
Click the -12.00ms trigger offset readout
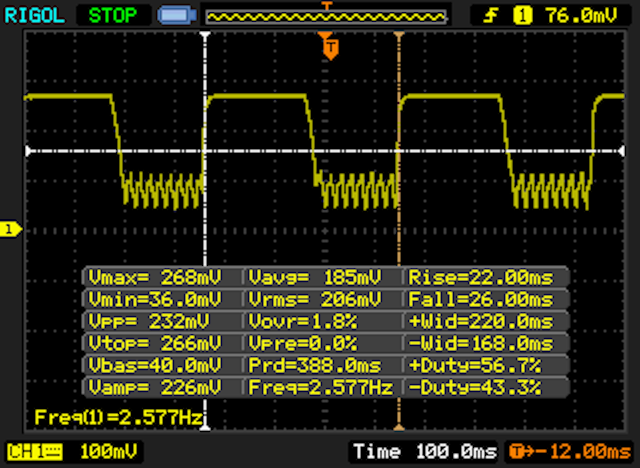[570, 452]
